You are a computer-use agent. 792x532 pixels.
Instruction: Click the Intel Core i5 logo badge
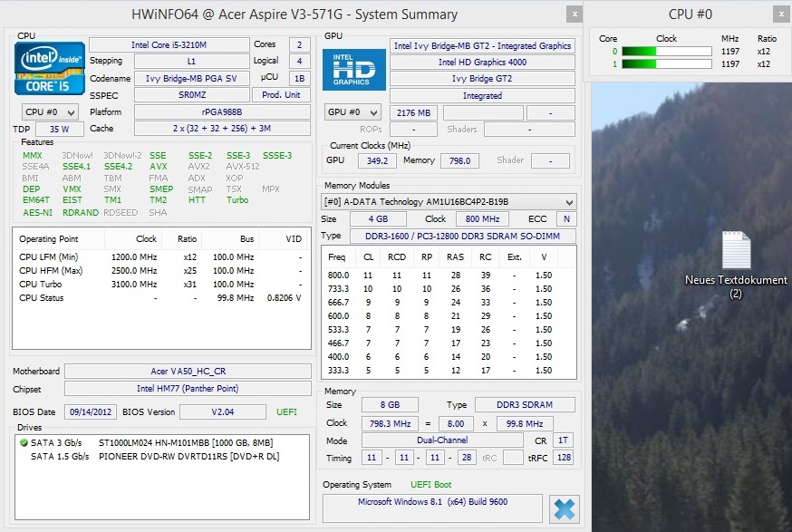[50, 68]
